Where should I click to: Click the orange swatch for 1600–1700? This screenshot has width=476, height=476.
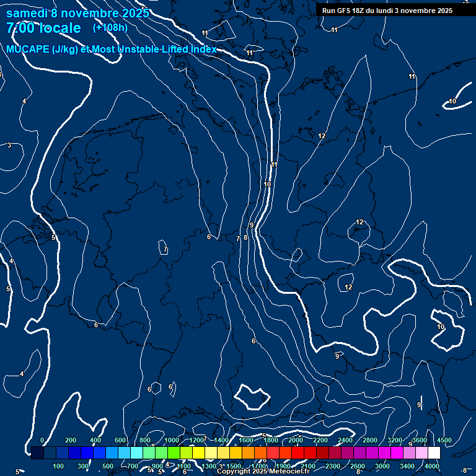click(248, 452)
